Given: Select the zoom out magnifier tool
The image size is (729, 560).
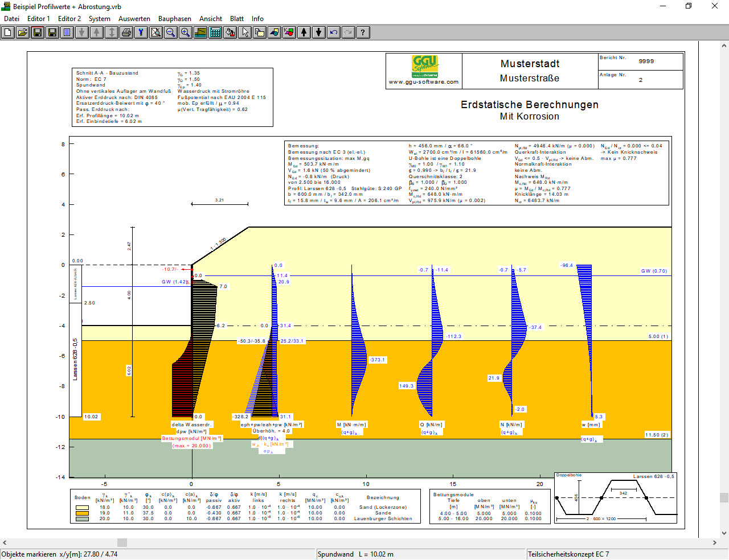Looking at the screenshot, I should click(x=171, y=32).
